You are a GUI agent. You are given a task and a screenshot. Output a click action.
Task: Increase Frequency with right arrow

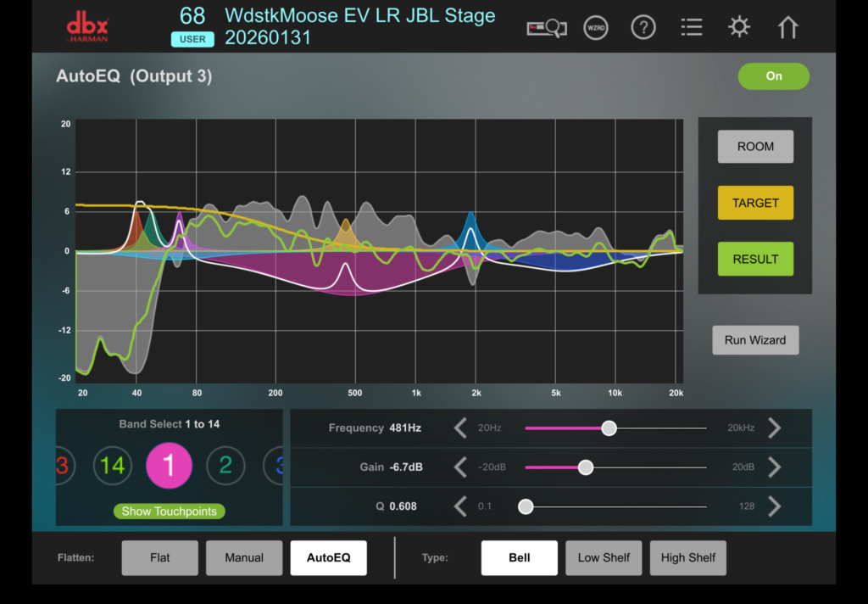(775, 428)
